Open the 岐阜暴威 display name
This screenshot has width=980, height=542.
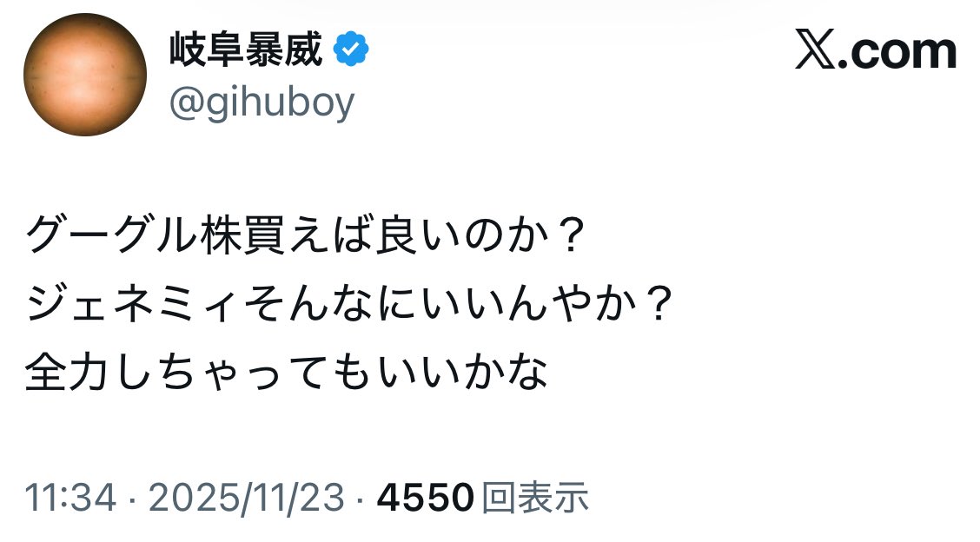pyautogui.click(x=246, y=52)
